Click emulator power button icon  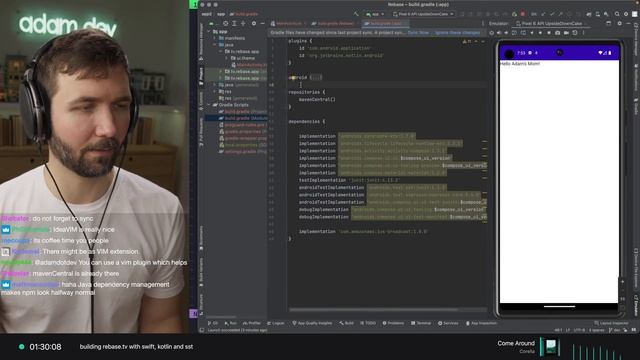[x=492, y=33]
